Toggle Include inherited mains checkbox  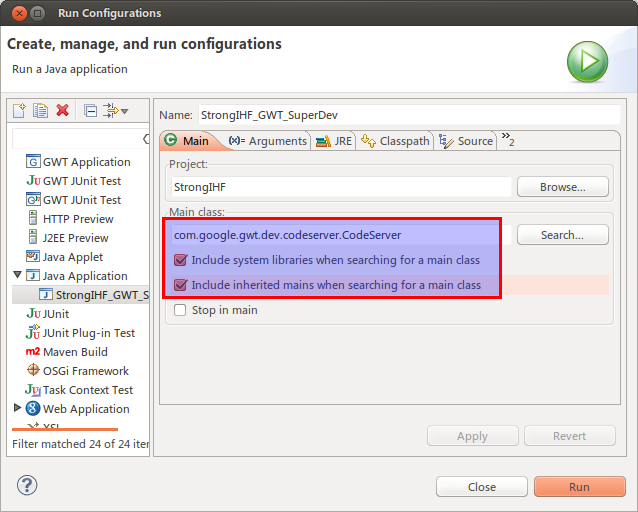[180, 284]
